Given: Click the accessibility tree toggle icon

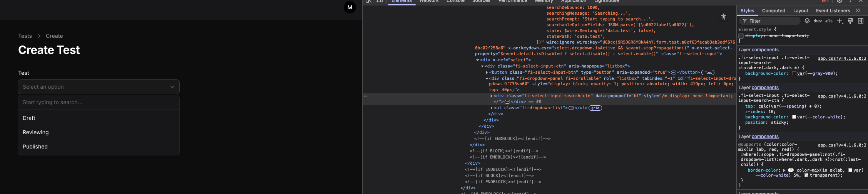Looking at the screenshot, I should click(x=723, y=17).
